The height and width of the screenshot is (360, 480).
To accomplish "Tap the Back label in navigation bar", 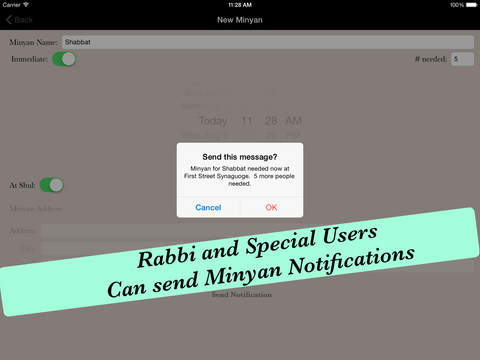I will point(23,20).
